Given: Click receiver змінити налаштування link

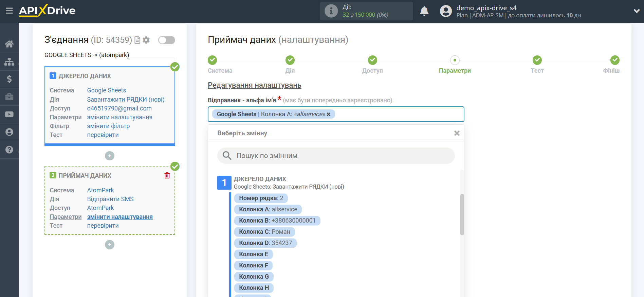Looking at the screenshot, I should point(120,217).
